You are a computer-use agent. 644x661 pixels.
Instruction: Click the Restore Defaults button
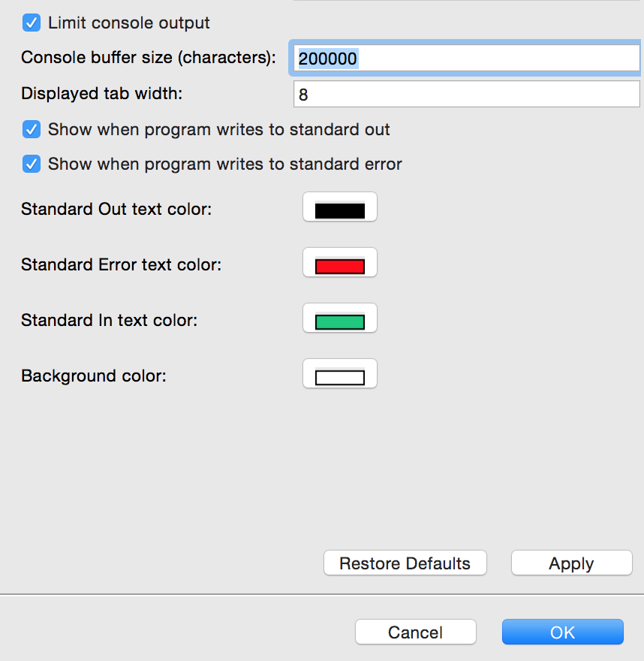(x=405, y=563)
